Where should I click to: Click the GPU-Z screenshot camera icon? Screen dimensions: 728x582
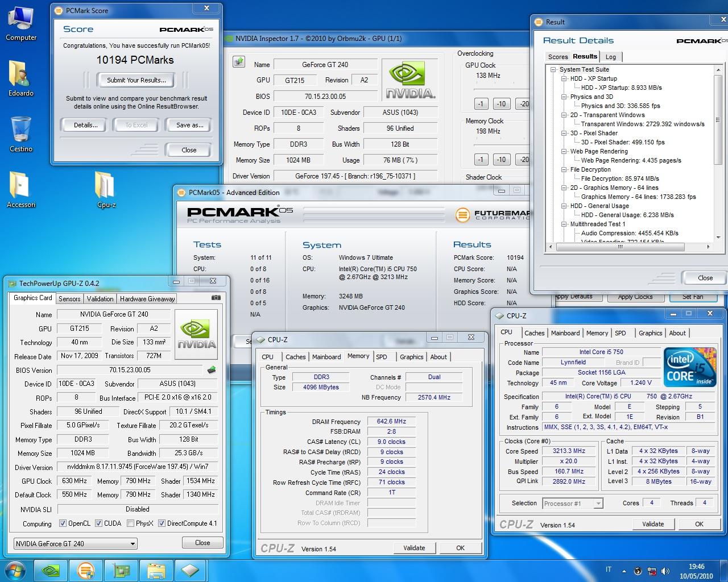(x=216, y=297)
